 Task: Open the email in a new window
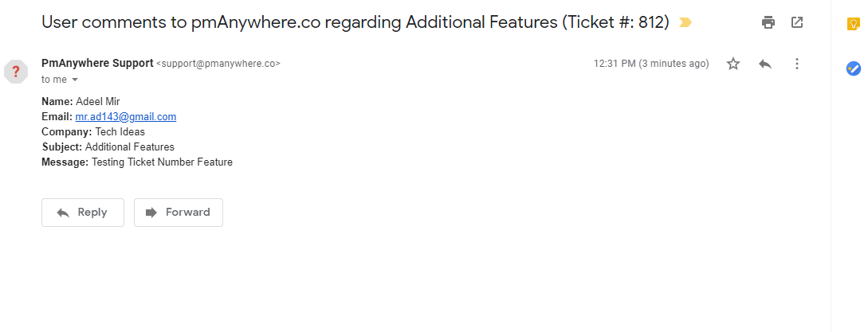pyautogui.click(x=797, y=22)
